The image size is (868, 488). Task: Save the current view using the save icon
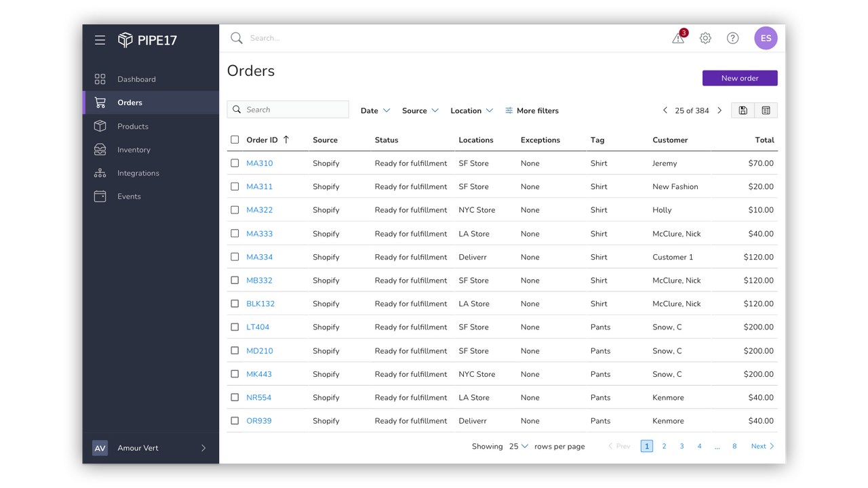click(x=743, y=110)
